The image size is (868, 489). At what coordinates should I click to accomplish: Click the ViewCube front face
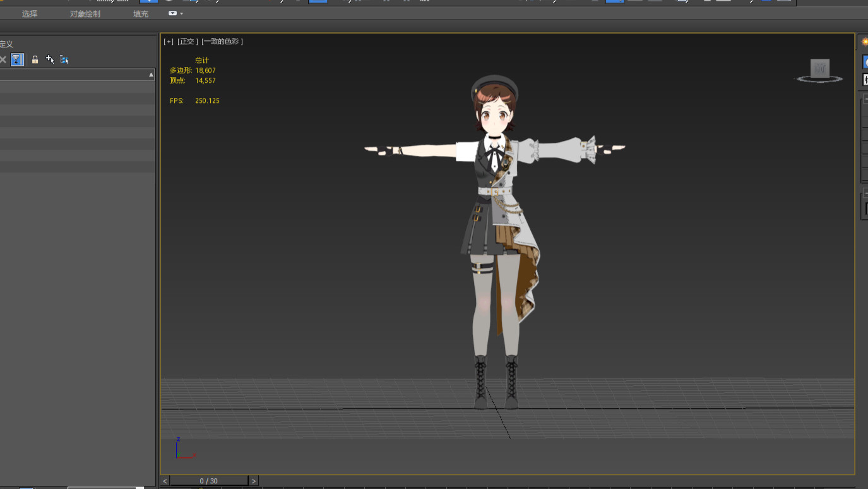(819, 68)
